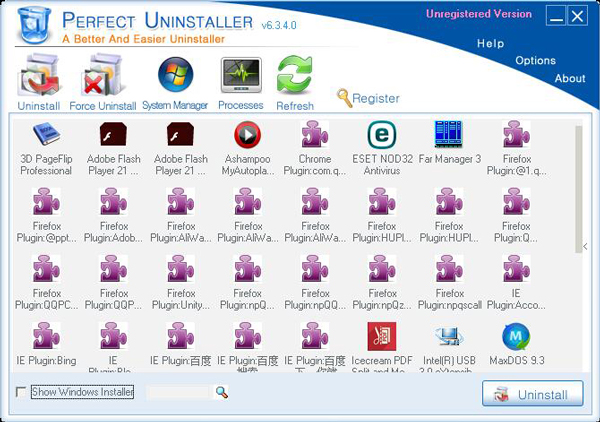
Task: Select Ashampoo MyAutoplay program icon
Action: (x=248, y=134)
